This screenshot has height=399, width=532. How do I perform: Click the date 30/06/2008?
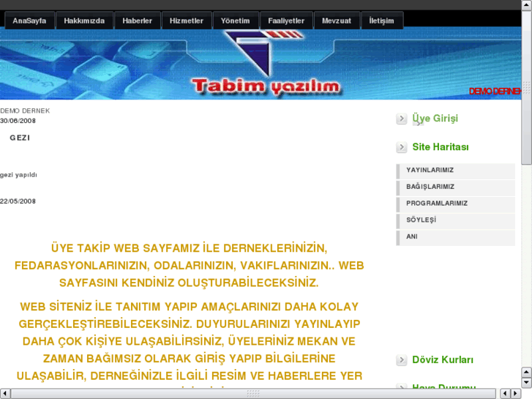tap(18, 121)
